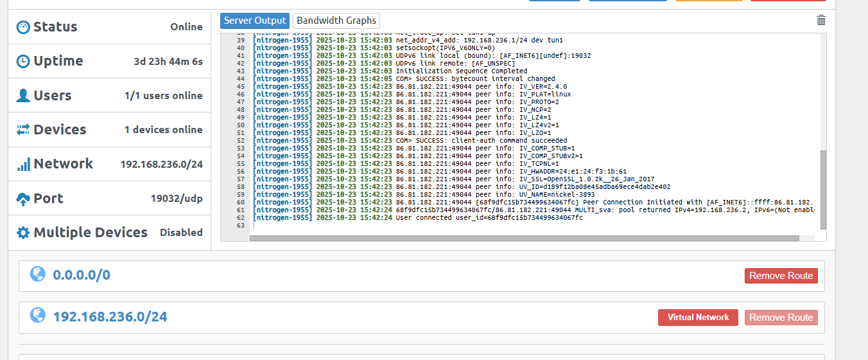Clear server output with trash icon
The image size is (868, 360).
point(820,21)
